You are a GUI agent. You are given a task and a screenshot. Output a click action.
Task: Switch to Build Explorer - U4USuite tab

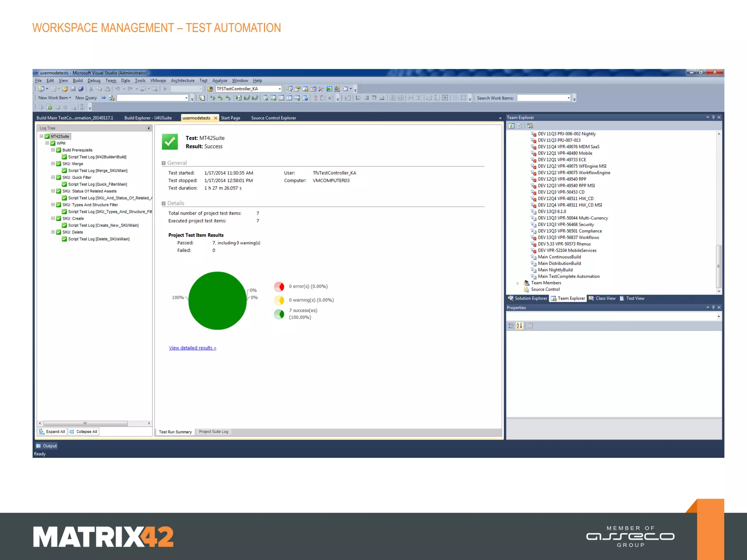click(x=148, y=118)
